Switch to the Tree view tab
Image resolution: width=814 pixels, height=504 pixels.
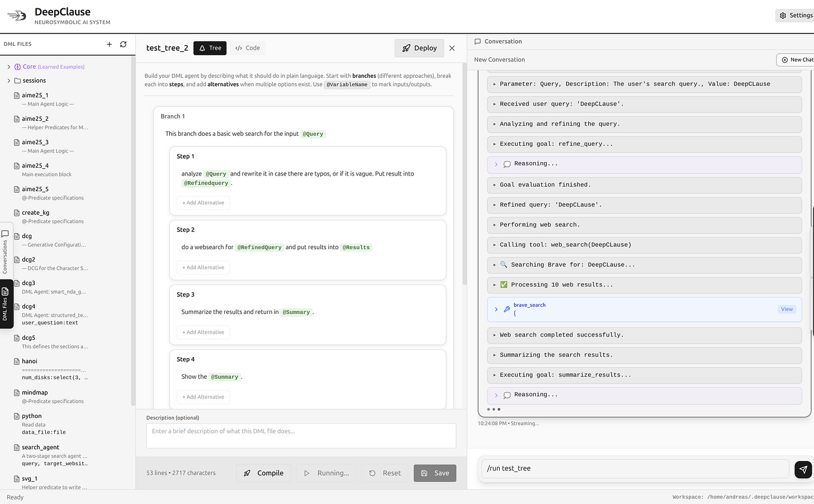[210, 48]
